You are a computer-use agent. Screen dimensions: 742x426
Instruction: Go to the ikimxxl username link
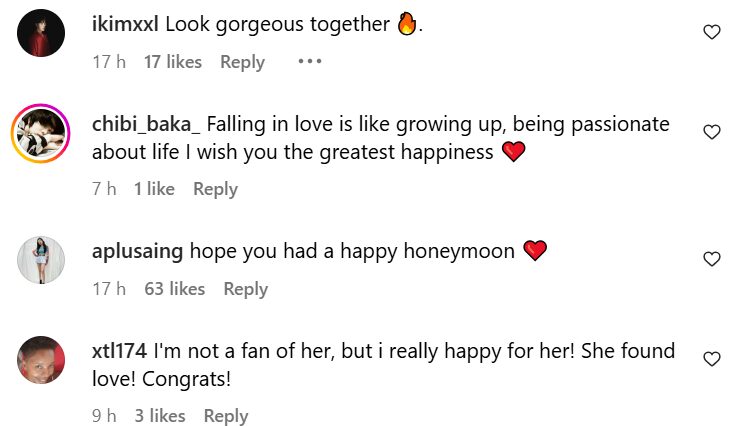click(x=125, y=25)
